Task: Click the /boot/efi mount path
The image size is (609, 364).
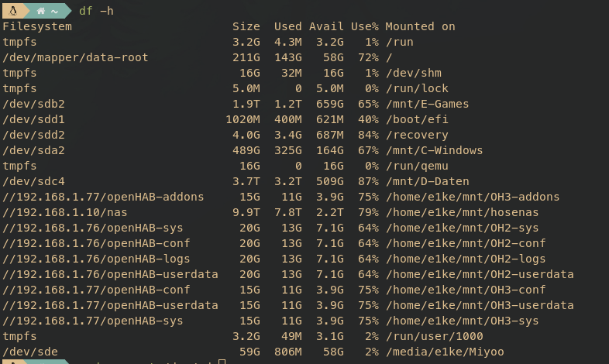Action: 416,119
